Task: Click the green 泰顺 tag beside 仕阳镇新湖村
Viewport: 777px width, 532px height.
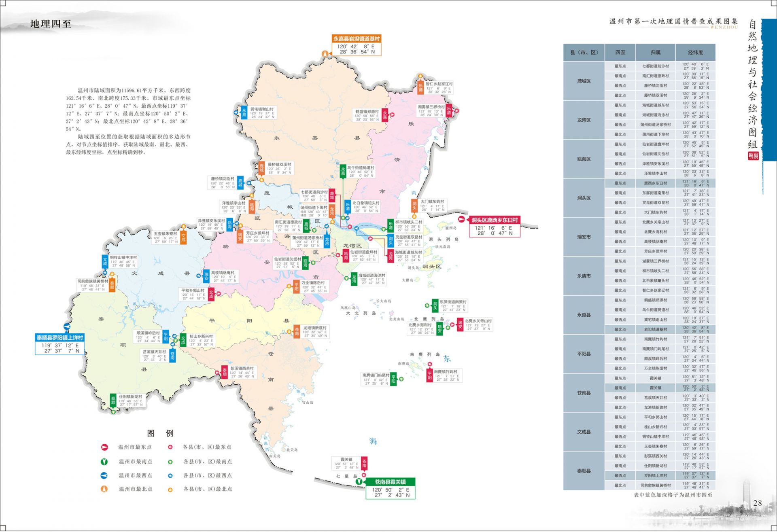Action: pyautogui.click(x=113, y=400)
